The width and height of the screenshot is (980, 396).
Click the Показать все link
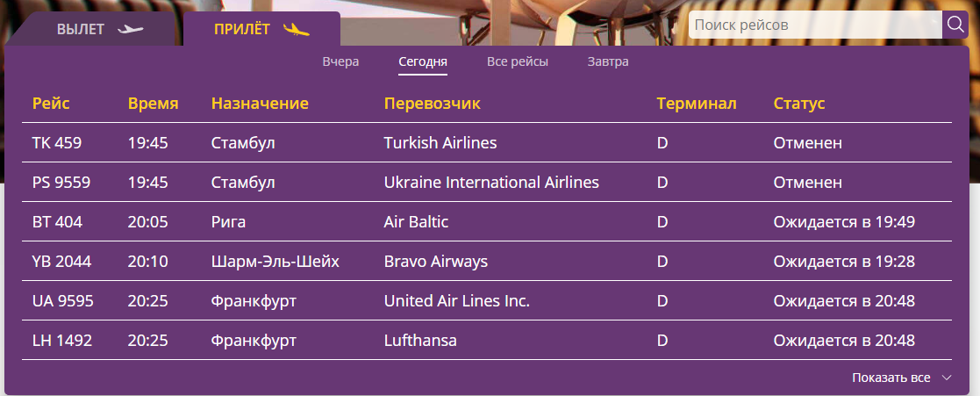[891, 378]
